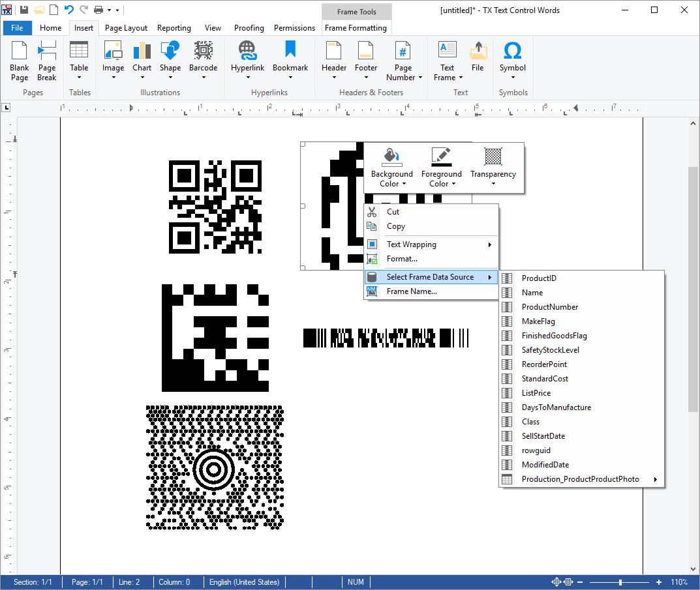
Task: Select ModifiedDate field
Action: click(x=581, y=465)
